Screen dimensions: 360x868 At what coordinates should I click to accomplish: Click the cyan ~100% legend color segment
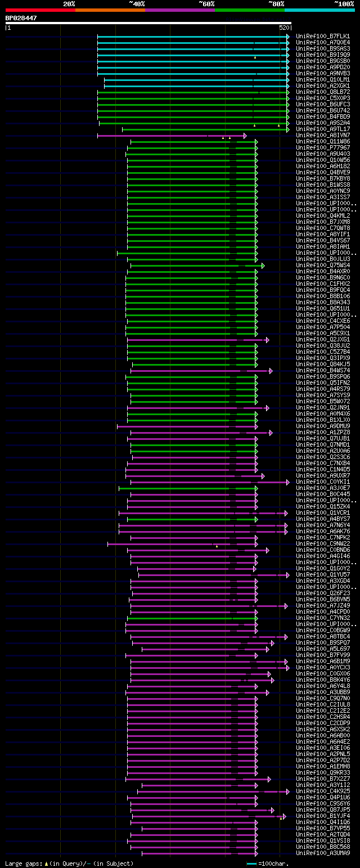[x=319, y=10]
